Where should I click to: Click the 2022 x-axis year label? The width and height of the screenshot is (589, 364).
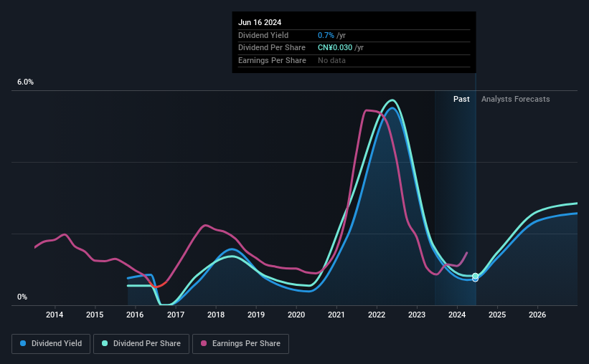tap(377, 315)
